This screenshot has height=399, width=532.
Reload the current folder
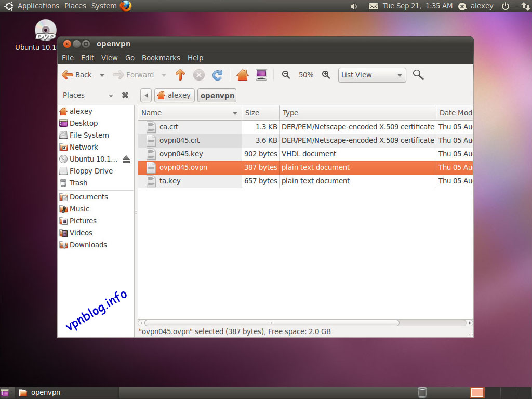pyautogui.click(x=217, y=75)
